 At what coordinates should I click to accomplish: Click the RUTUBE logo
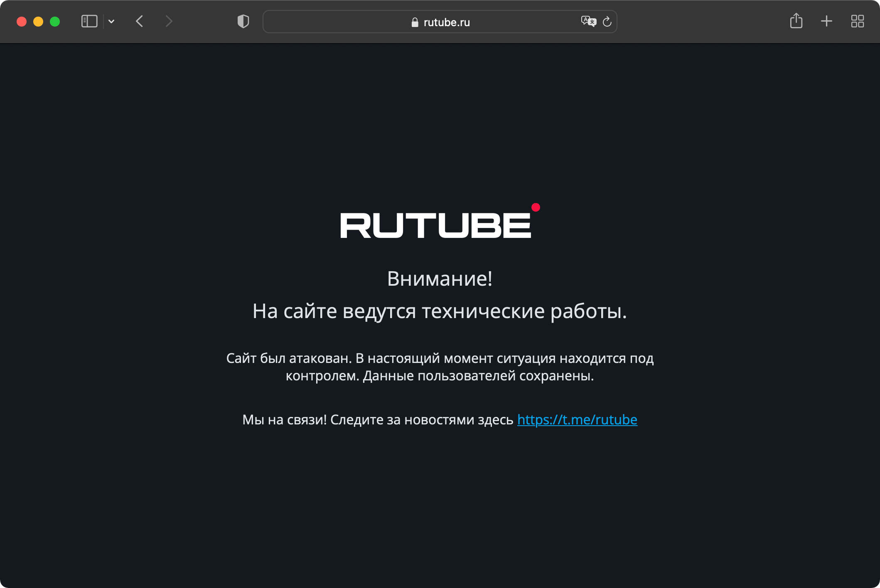click(435, 225)
